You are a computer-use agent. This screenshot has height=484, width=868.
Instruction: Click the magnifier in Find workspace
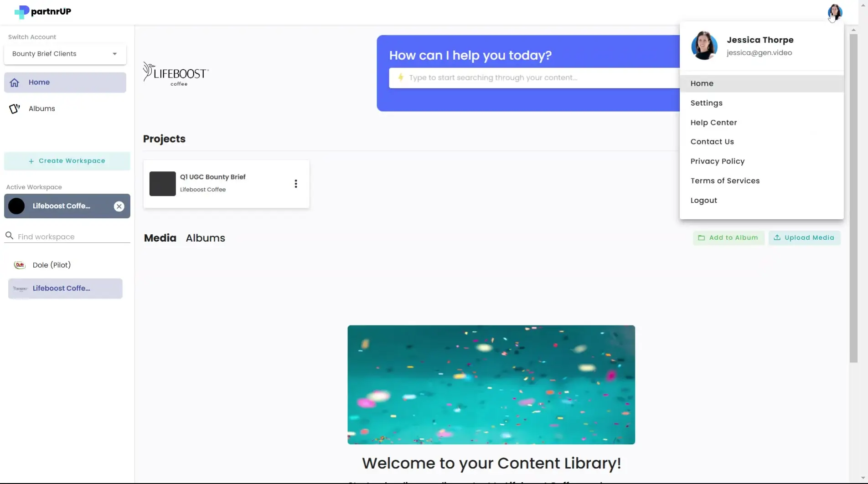[x=10, y=236]
